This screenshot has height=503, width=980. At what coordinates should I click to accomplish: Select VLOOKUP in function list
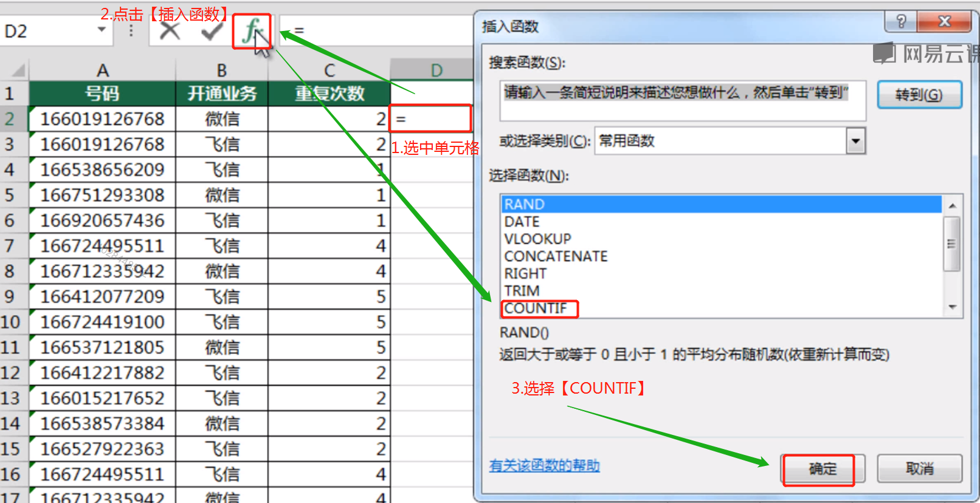coord(721,239)
